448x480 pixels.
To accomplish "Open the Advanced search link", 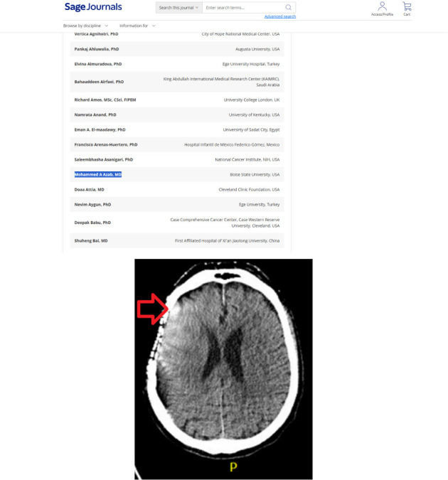I will click(279, 16).
